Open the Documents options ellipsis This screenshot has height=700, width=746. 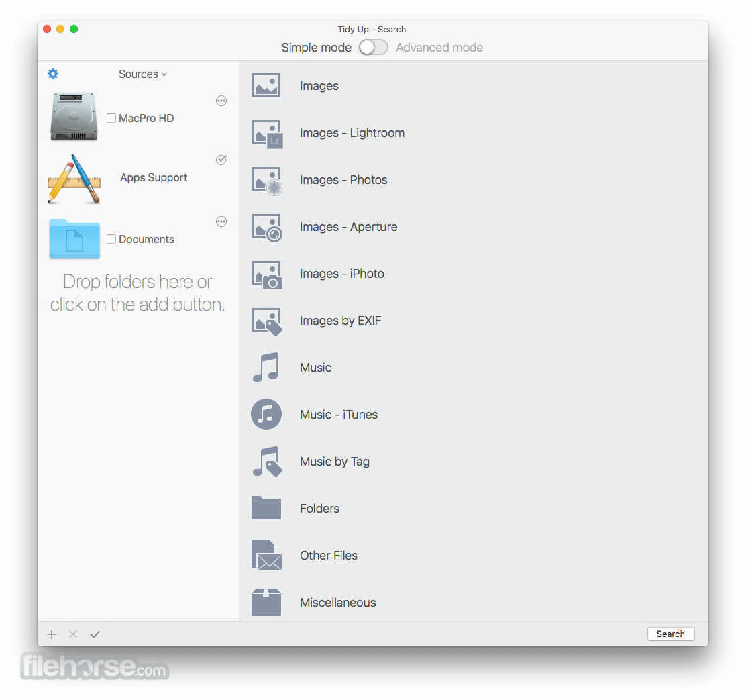click(221, 221)
